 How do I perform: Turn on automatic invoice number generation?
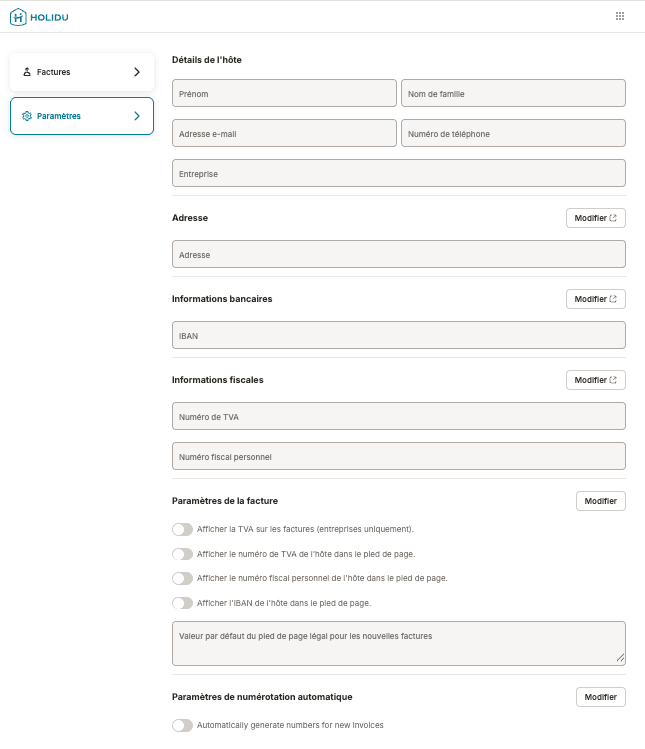(182, 725)
